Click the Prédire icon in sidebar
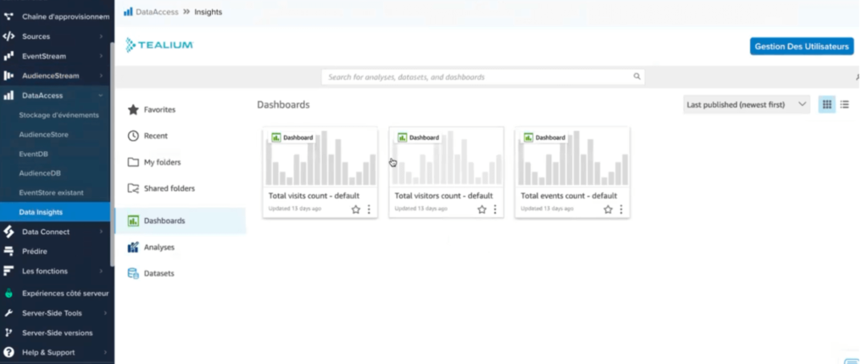 [x=8, y=251]
